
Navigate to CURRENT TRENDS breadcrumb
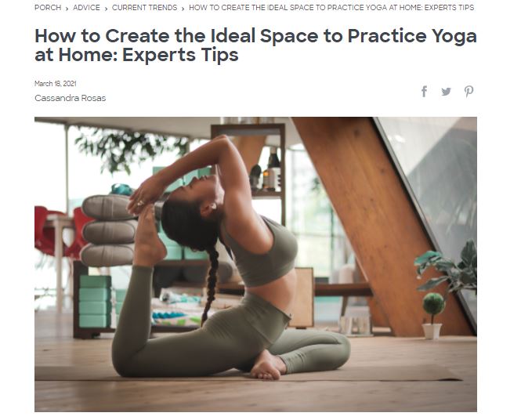point(144,8)
